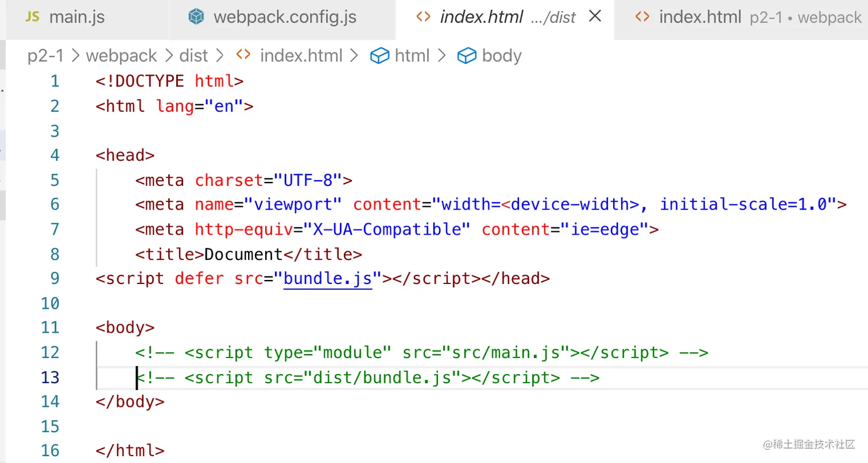Open the html symbol breadcrumb
Screen dimensions: 868x463
(412, 56)
